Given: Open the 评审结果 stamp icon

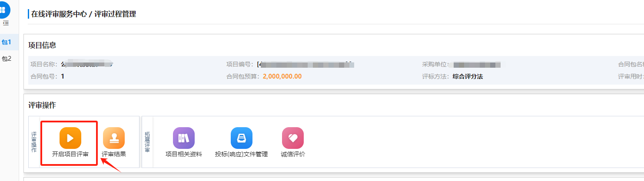Looking at the screenshot, I should pos(114,138).
